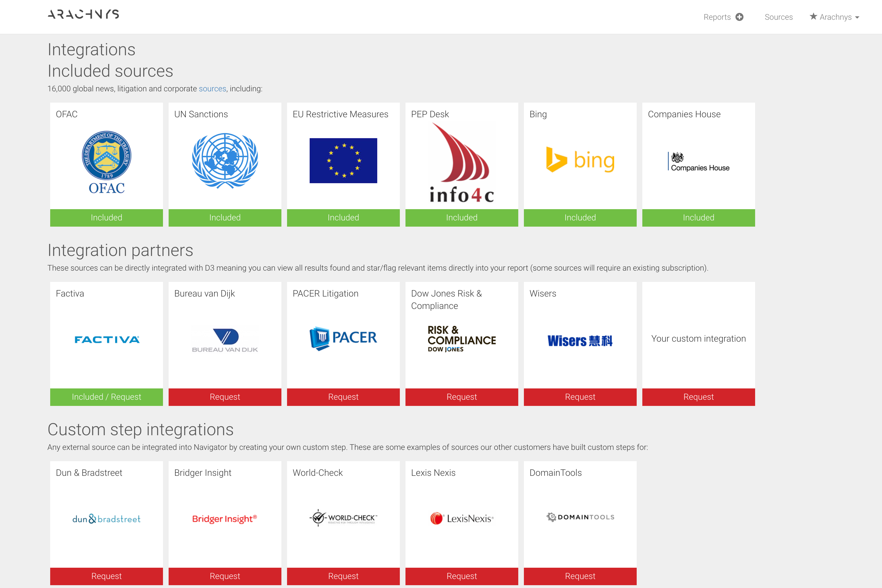Follow the 'sources' hyperlink in description

212,89
